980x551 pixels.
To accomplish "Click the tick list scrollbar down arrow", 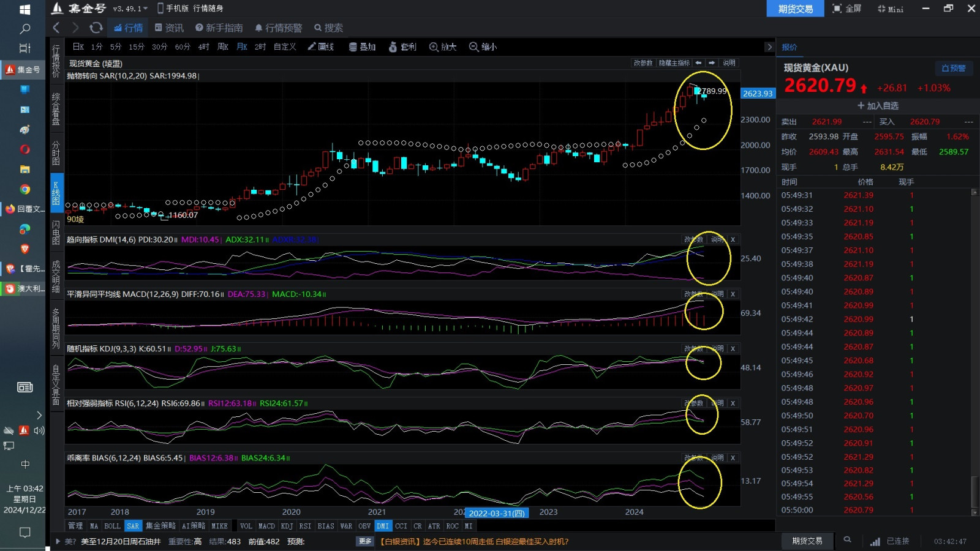I will (x=974, y=512).
